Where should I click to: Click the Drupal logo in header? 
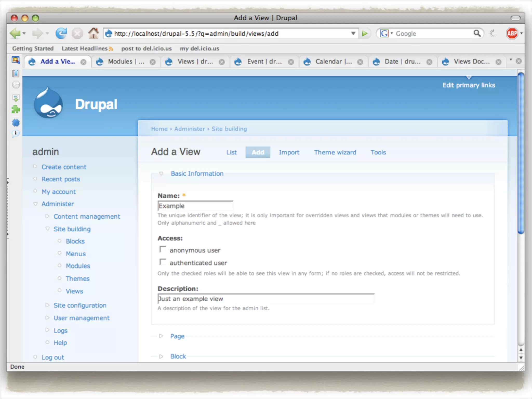click(x=48, y=102)
